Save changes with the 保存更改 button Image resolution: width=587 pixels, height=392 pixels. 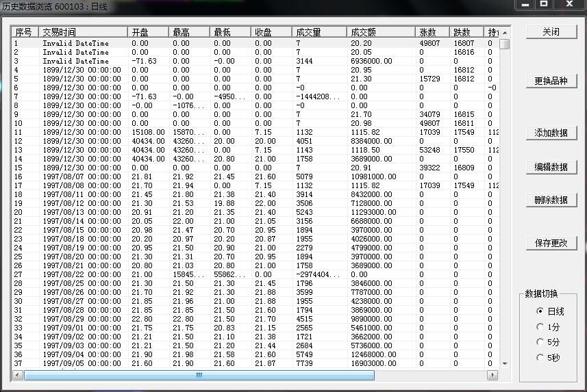[x=551, y=243]
